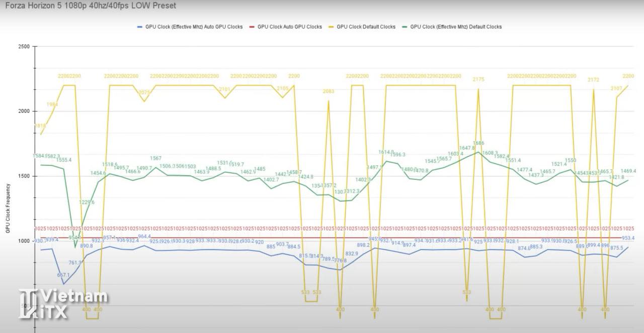Select the 2175 yellow data label
The width and height of the screenshot is (644, 333).
478,80
